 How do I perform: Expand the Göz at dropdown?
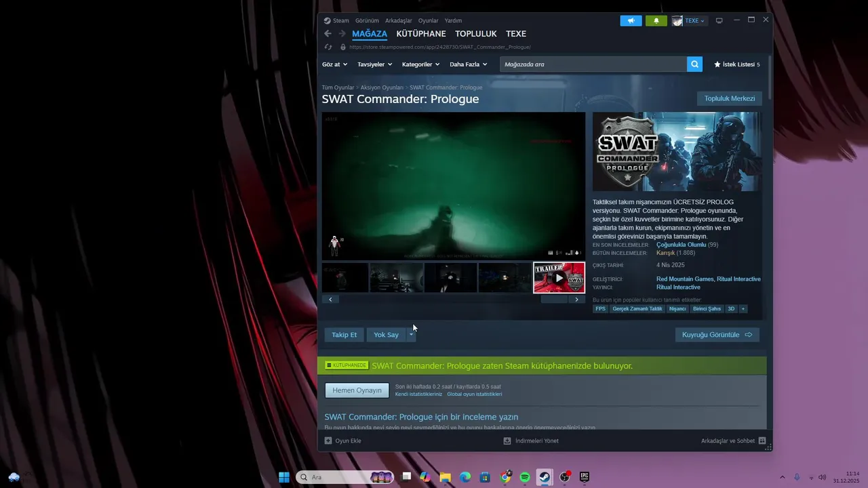[x=335, y=64]
